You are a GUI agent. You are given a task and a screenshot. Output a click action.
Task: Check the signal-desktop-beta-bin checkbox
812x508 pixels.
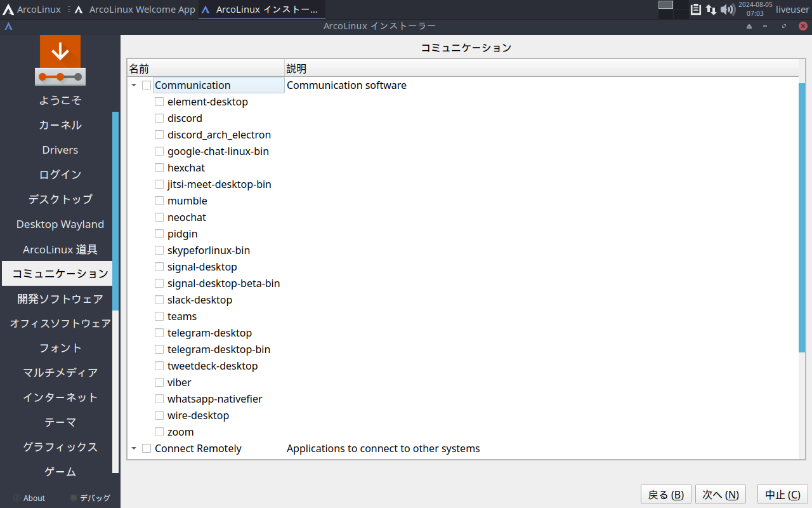159,283
